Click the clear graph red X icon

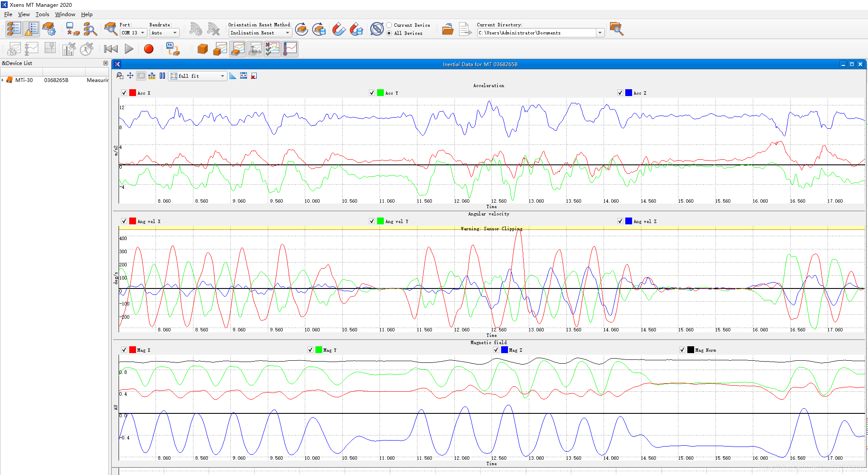tap(254, 76)
